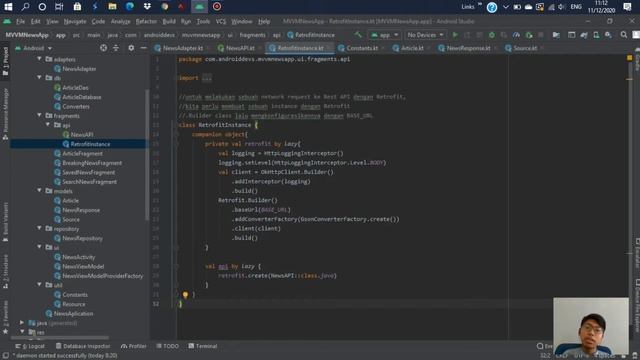Switch to NewsAdapter.kt tab

click(182, 48)
